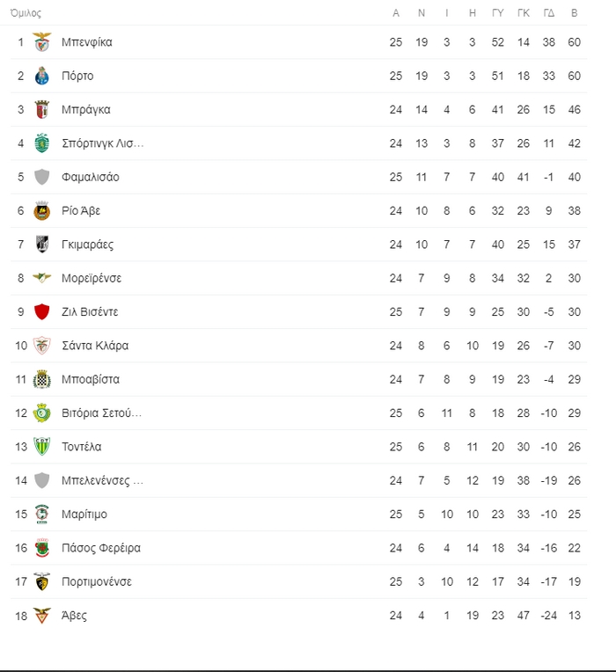The image size is (616, 672).
Task: Click the Porto blue crest icon
Action: (x=41, y=76)
